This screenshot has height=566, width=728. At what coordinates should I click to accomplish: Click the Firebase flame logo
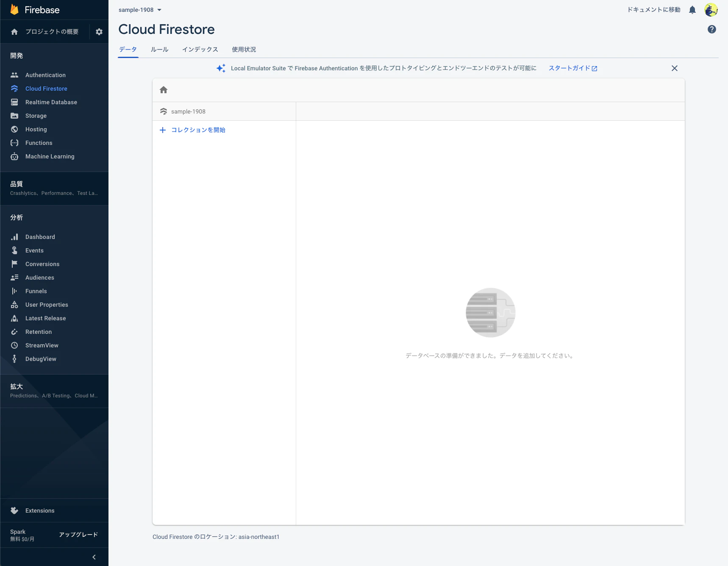point(14,10)
